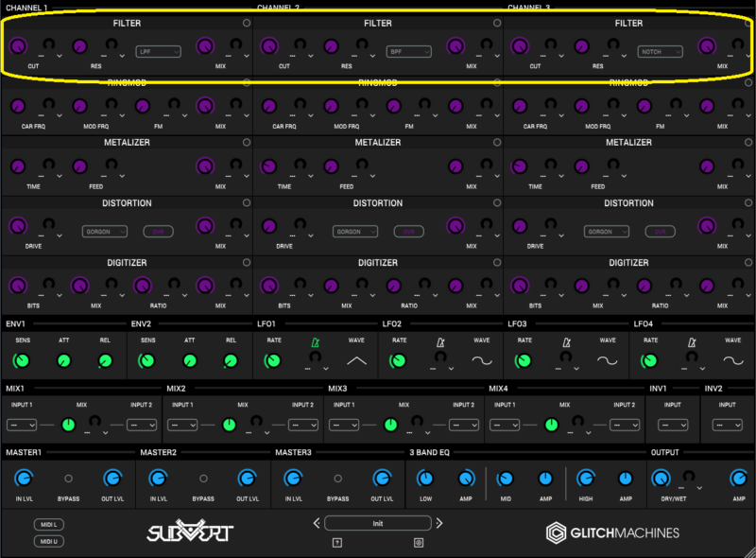
Task: Click the LFO3 sine wave icon
Action: point(608,360)
